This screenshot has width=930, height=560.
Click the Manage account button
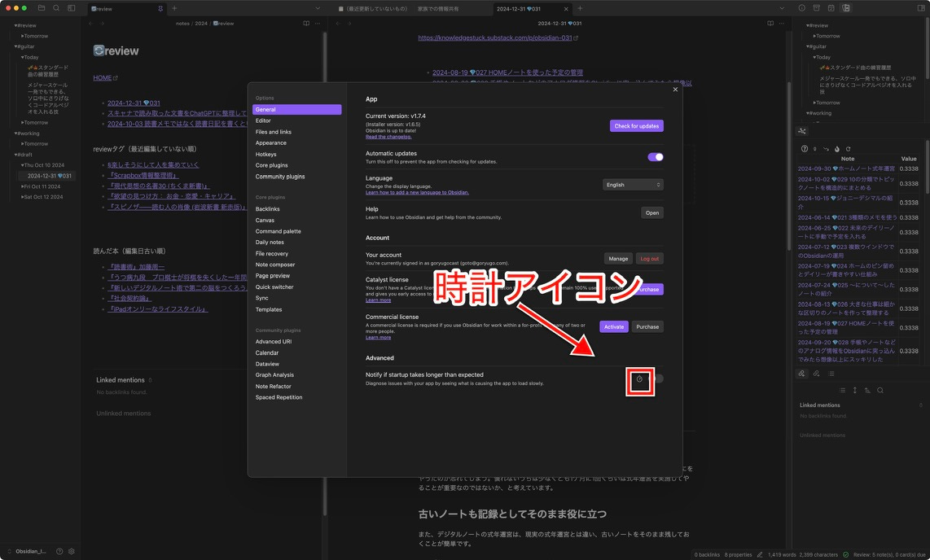pos(618,258)
